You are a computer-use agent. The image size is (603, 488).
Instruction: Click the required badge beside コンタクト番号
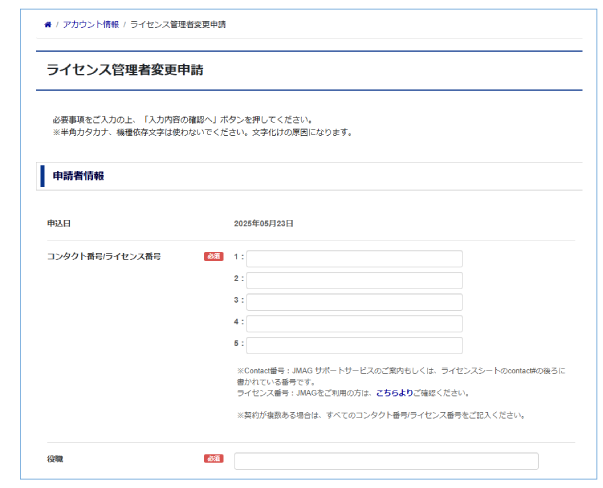(213, 256)
